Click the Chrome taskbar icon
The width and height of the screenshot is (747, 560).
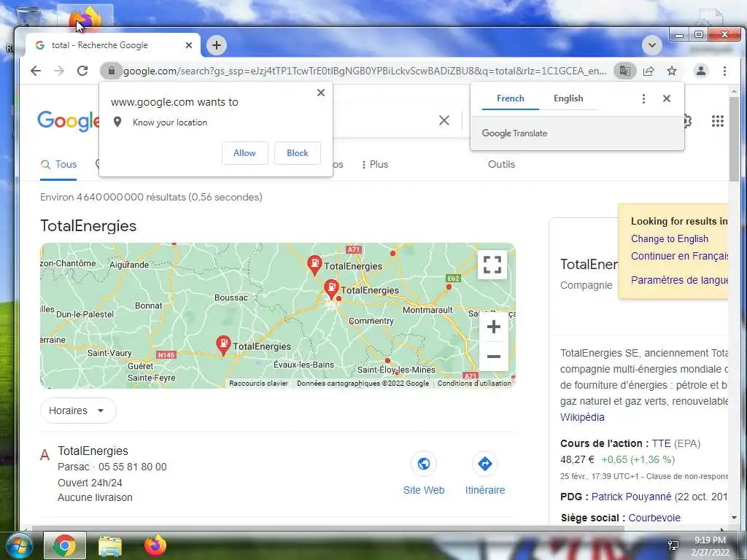pos(65,545)
